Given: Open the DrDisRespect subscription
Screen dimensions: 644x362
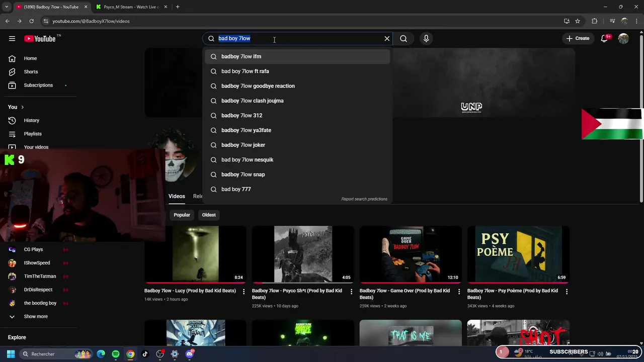Looking at the screenshot, I should (x=38, y=290).
